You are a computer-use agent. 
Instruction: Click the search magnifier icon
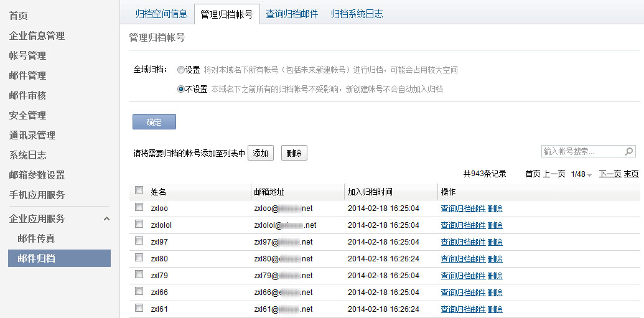629,151
